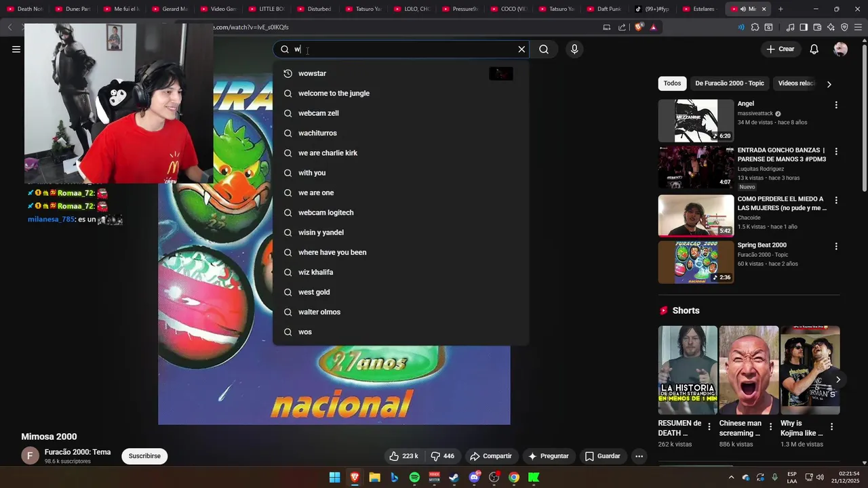Viewport: 868px width, 488px height.
Task: Click the Compartir share button
Action: click(x=491, y=456)
